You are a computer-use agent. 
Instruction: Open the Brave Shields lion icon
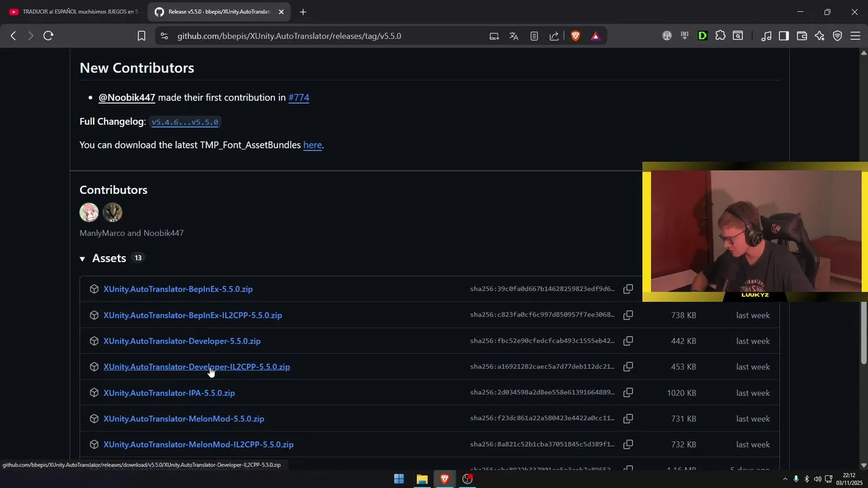point(576,36)
